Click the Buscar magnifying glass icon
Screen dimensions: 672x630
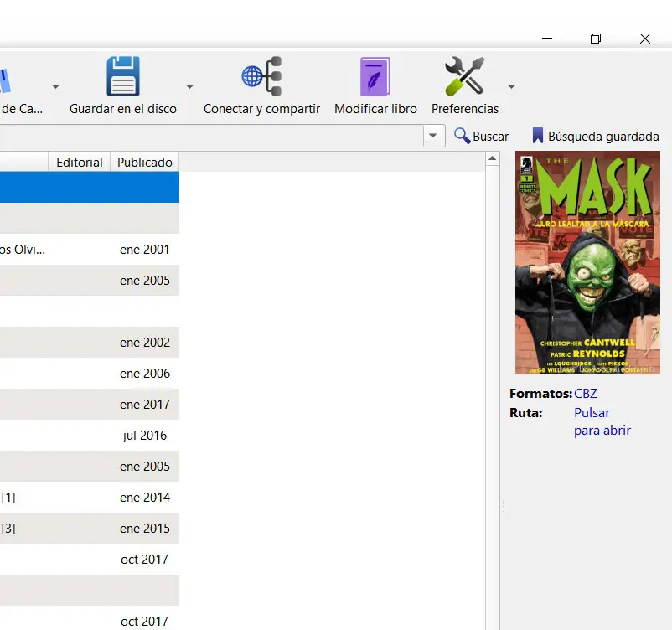click(462, 136)
